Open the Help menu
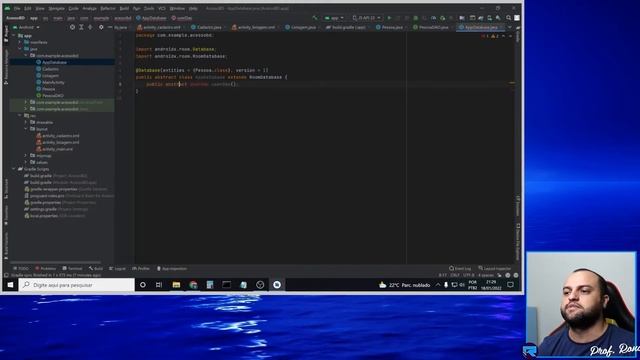640x360 pixels. [x=193, y=8]
